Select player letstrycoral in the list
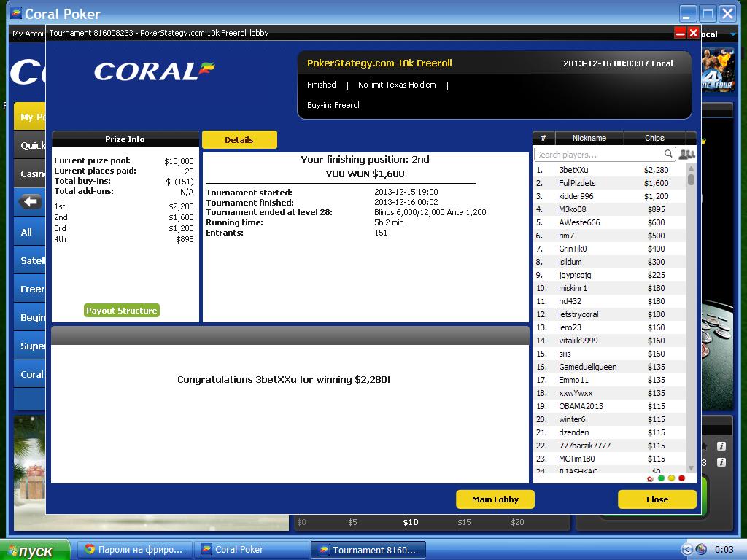 [610, 314]
